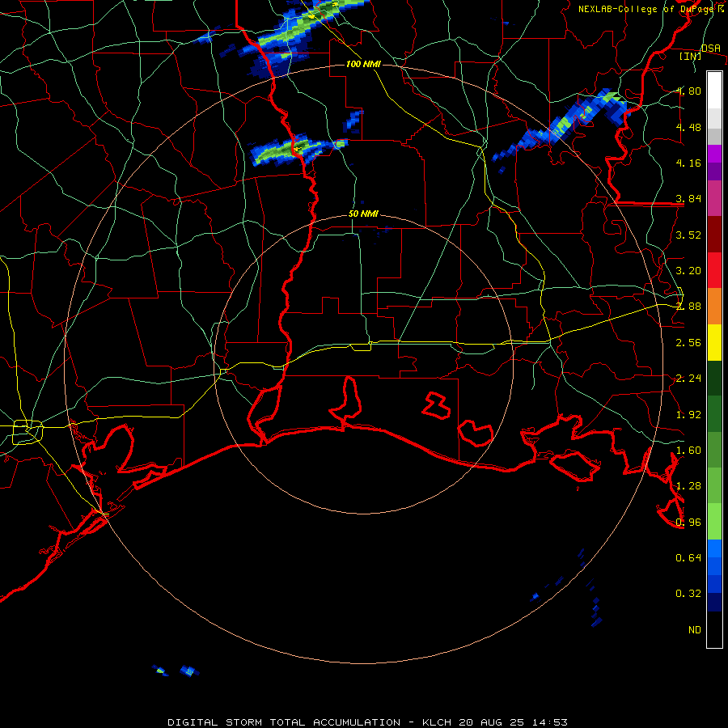Select the orange swatch in the legend

(x=714, y=307)
